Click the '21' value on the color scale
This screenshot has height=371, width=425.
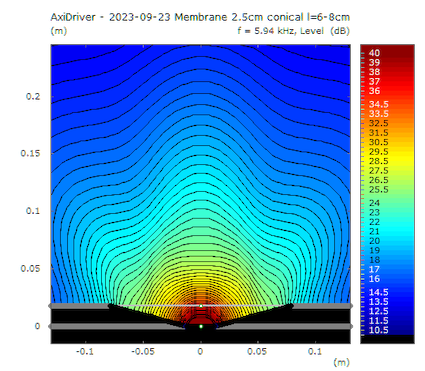[x=374, y=232]
